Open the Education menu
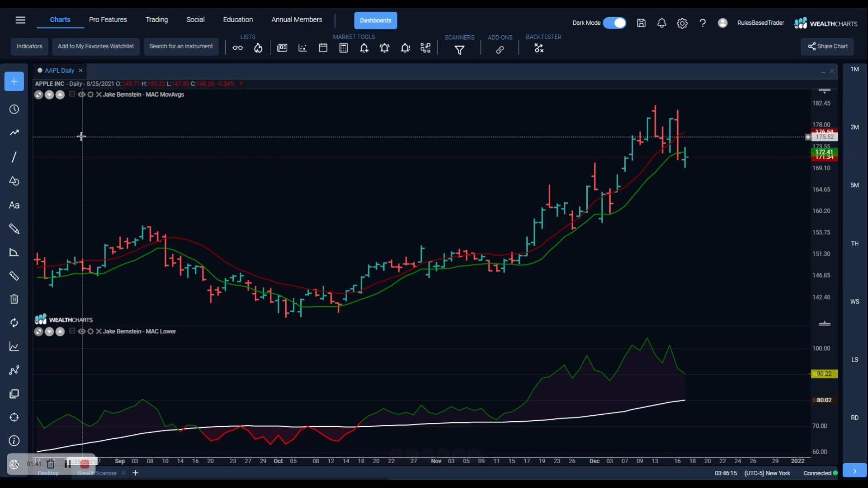Screen dimensions: 868x488 pyautogui.click(x=238, y=19)
